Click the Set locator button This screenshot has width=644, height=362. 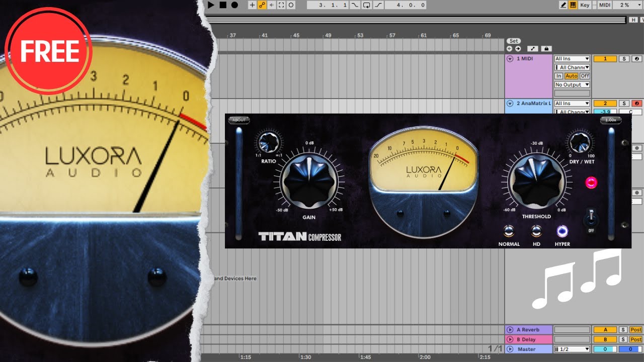coord(513,41)
